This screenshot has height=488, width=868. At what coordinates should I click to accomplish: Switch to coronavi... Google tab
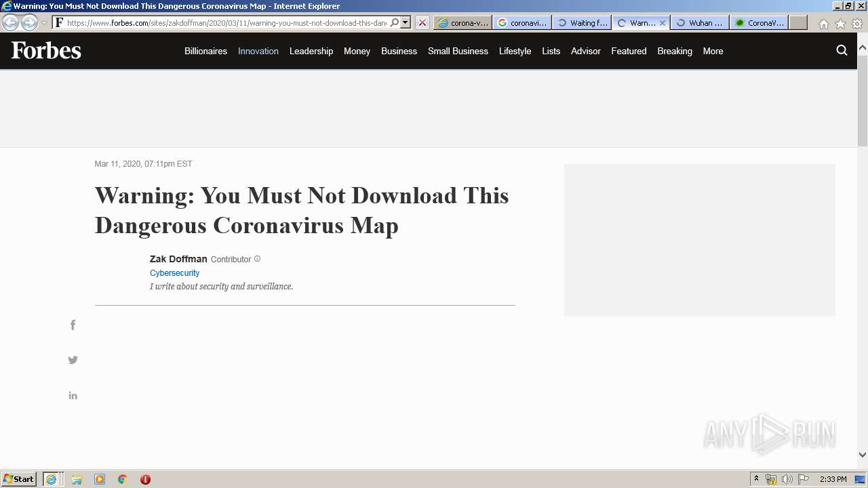click(x=522, y=22)
